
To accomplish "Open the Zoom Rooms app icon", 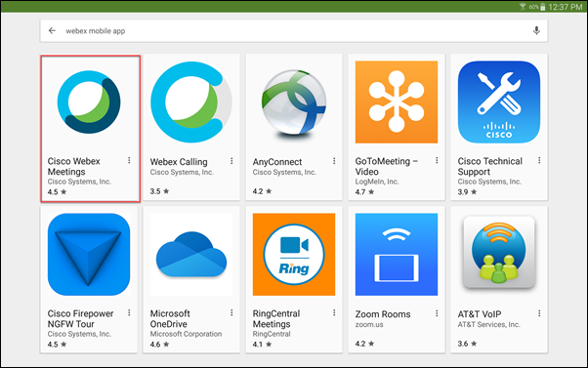I will [397, 255].
